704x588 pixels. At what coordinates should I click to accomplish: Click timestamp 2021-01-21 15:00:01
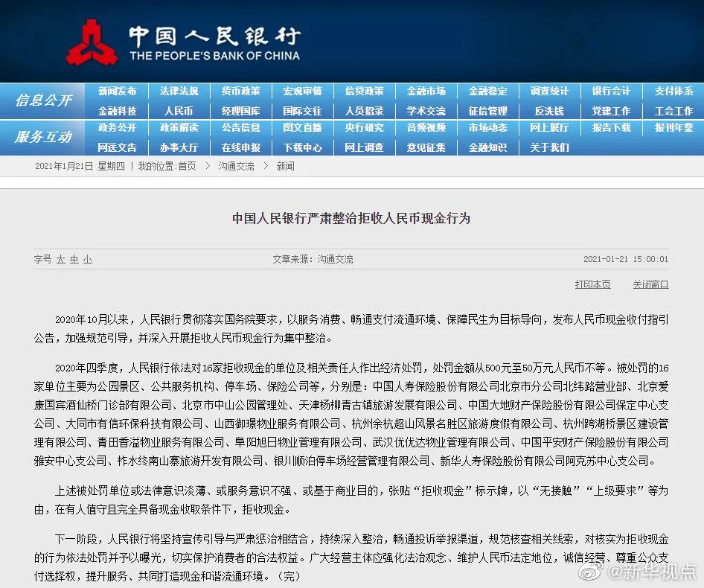[626, 259]
